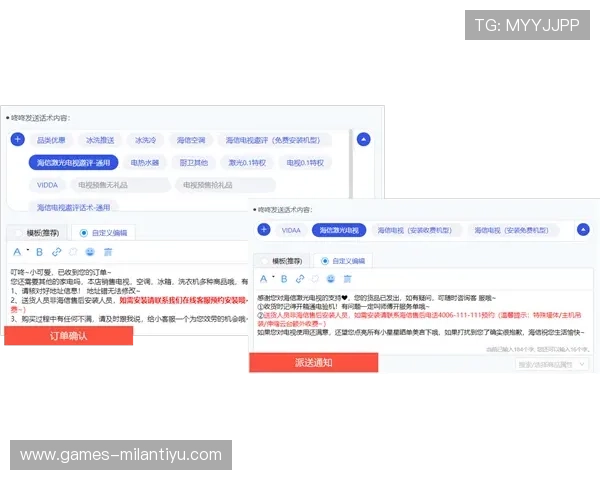Select the 冰洗冷 tag
Screen dimensions: 600x480
point(145,140)
